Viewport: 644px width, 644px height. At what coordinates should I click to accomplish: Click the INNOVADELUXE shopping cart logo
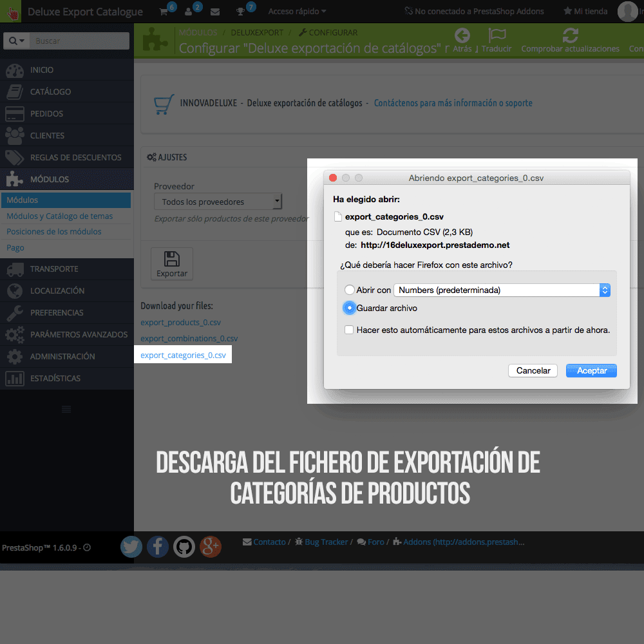pyautogui.click(x=164, y=104)
